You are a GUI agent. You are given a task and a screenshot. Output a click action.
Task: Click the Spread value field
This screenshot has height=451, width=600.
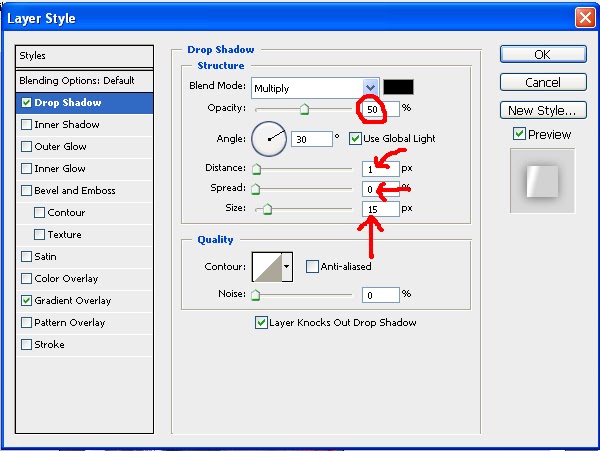click(381, 189)
